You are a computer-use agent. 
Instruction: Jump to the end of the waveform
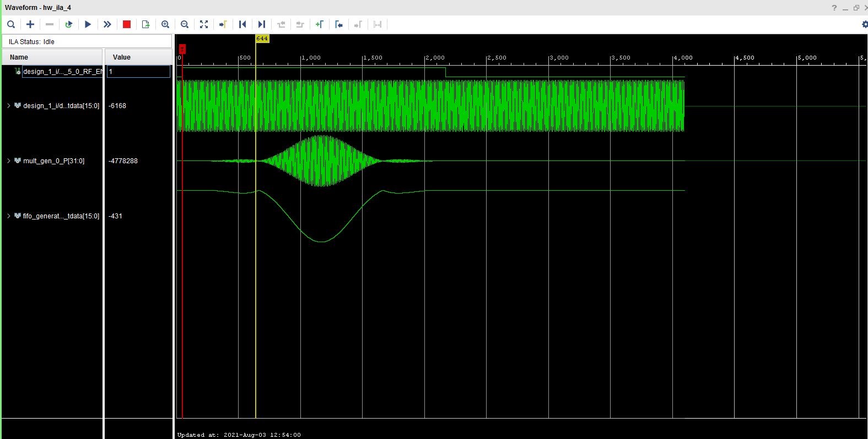pyautogui.click(x=262, y=24)
